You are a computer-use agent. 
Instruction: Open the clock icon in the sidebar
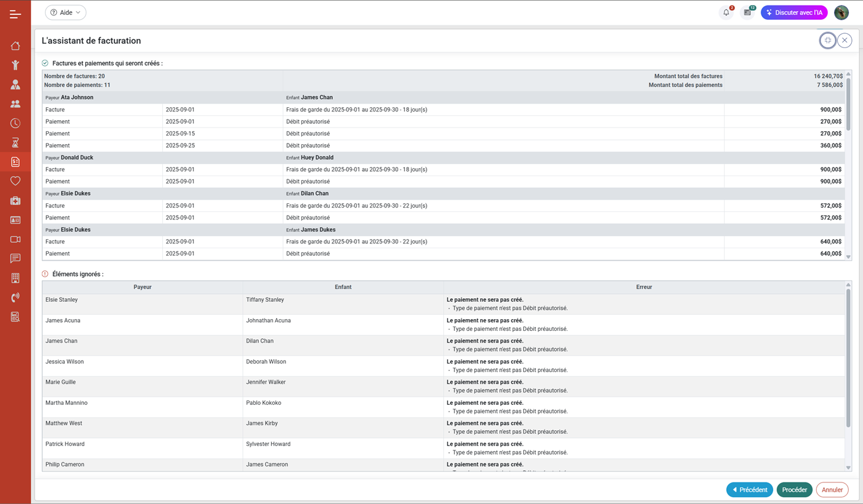tap(15, 123)
